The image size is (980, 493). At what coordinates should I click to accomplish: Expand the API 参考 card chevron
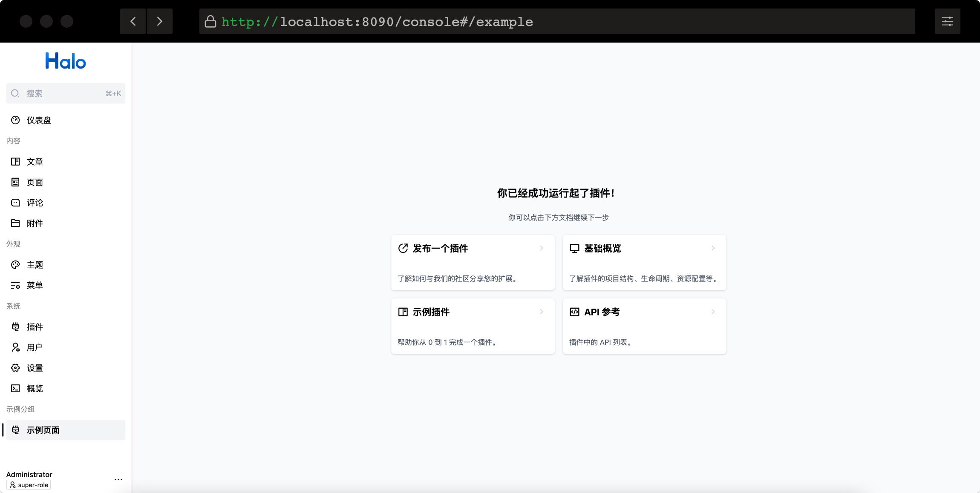[x=712, y=311]
